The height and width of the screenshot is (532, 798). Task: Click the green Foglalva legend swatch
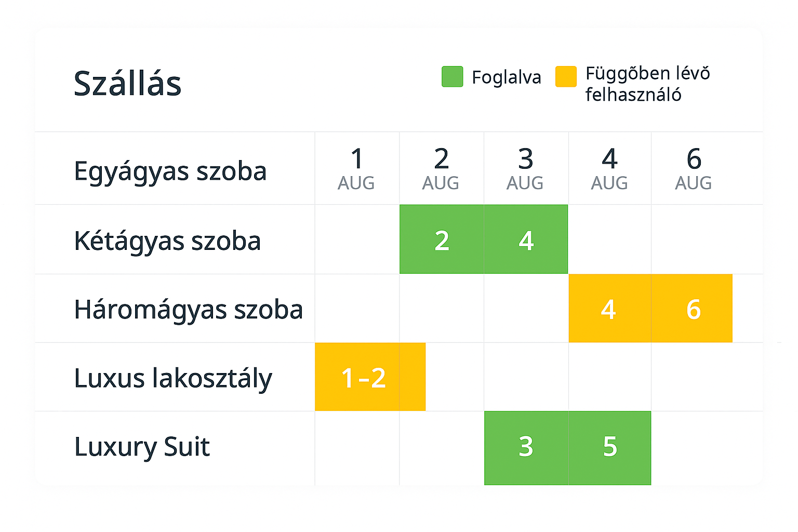(452, 77)
